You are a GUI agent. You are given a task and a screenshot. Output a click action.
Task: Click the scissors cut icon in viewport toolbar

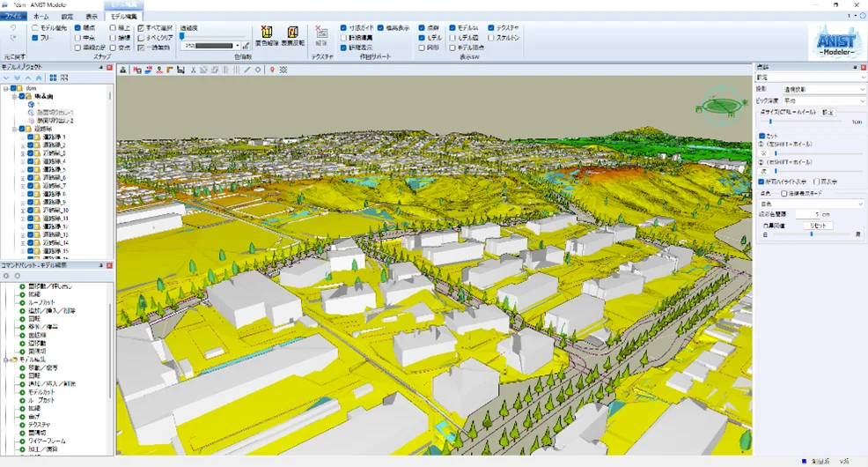click(193, 70)
